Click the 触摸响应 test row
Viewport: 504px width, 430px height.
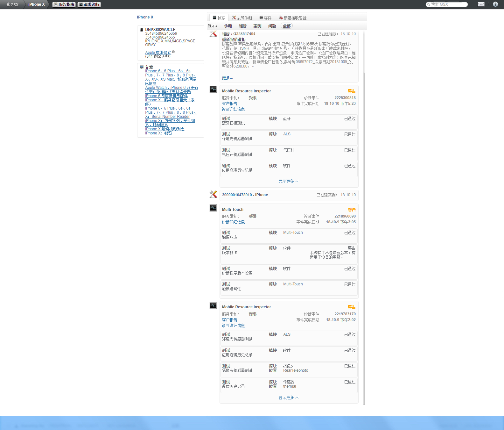[x=289, y=235]
